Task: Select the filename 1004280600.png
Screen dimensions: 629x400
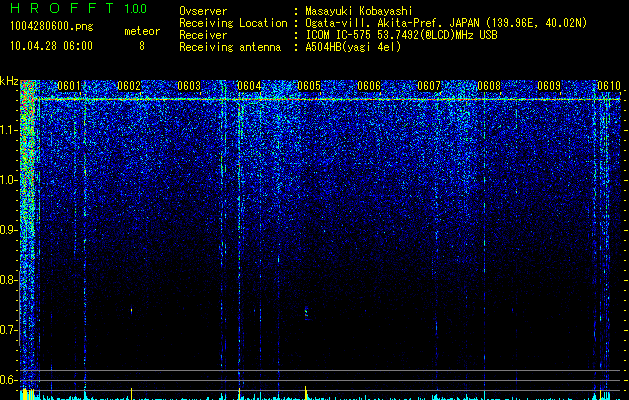Action: click(x=52, y=27)
